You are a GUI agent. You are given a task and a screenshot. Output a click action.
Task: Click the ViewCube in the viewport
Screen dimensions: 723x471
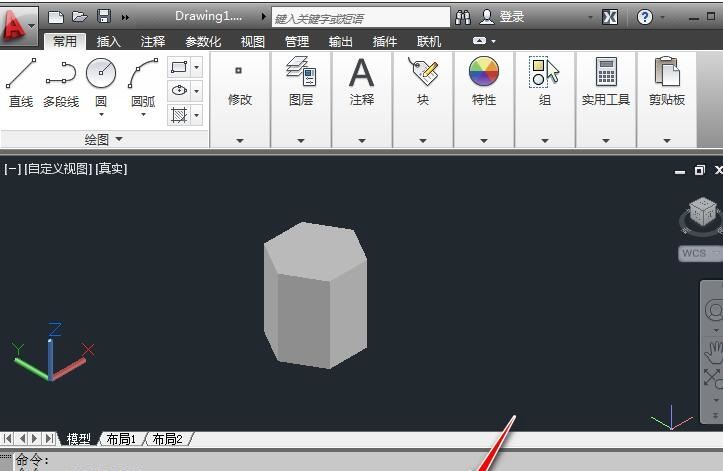[702, 214]
